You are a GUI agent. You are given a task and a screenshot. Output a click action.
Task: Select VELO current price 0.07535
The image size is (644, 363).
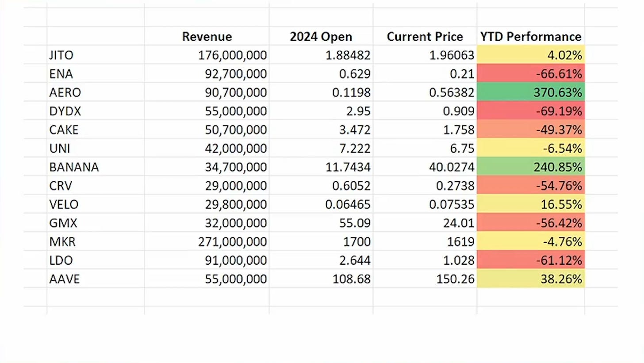tap(425, 204)
